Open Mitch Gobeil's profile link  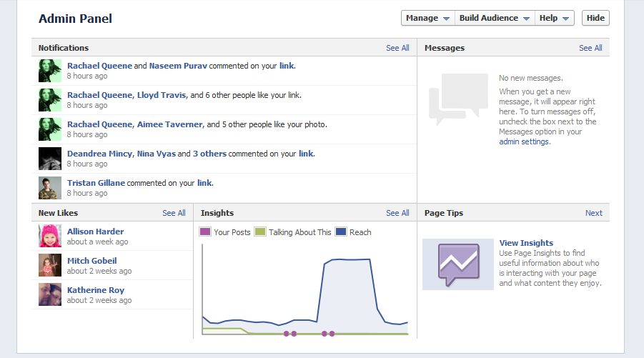[92, 261]
